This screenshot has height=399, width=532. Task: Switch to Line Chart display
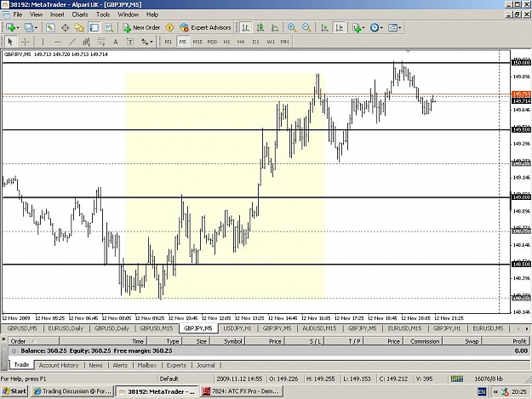coord(274,27)
